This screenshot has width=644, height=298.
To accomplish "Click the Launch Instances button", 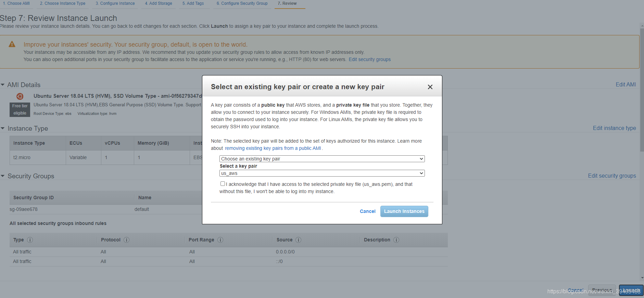I will point(404,211).
